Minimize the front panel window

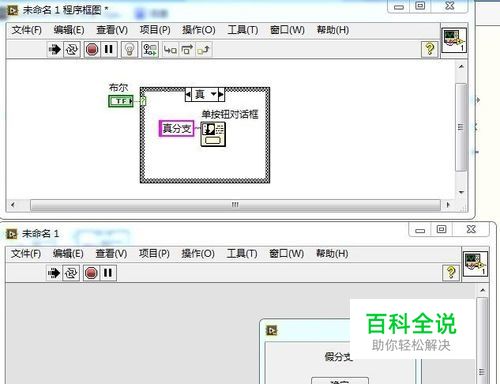(420, 230)
